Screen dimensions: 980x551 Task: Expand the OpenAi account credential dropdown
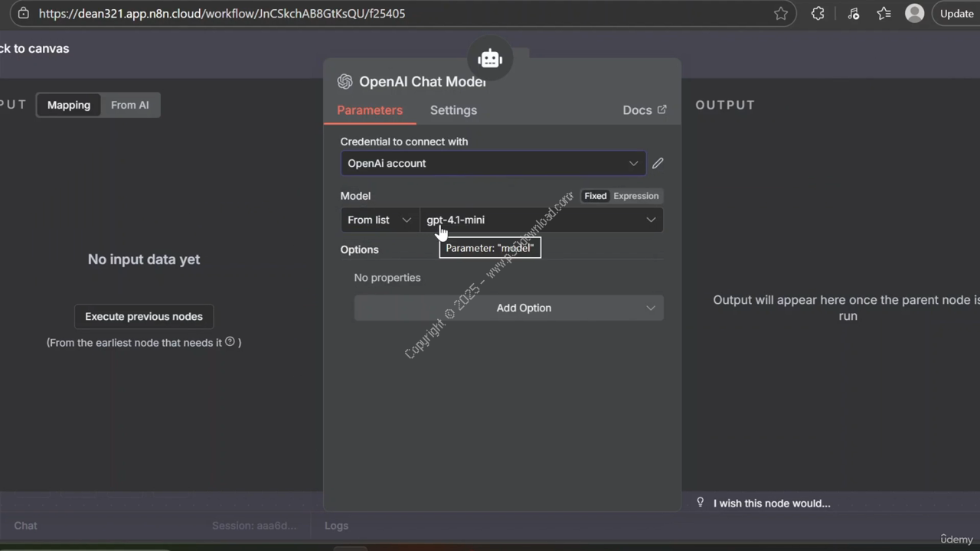(x=492, y=163)
